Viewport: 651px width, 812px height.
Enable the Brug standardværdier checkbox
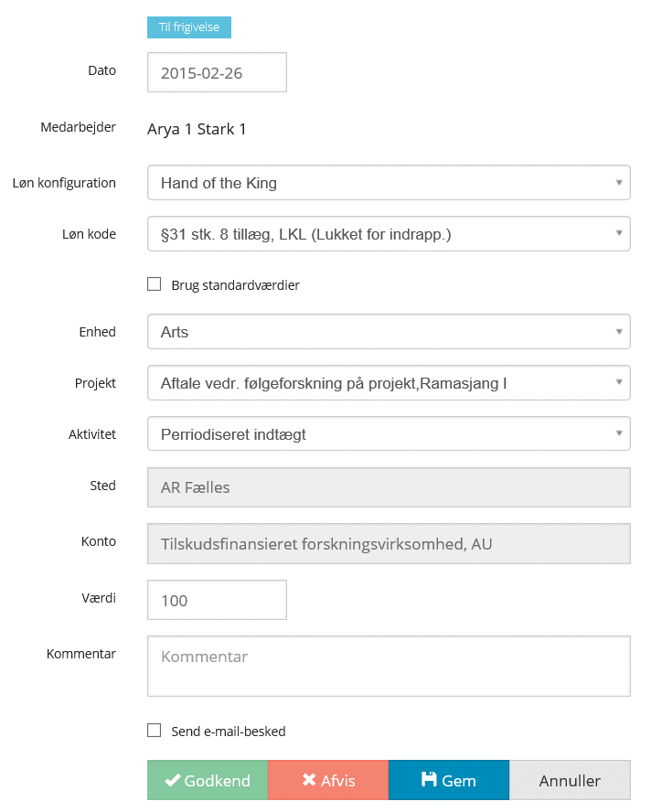pyautogui.click(x=154, y=283)
